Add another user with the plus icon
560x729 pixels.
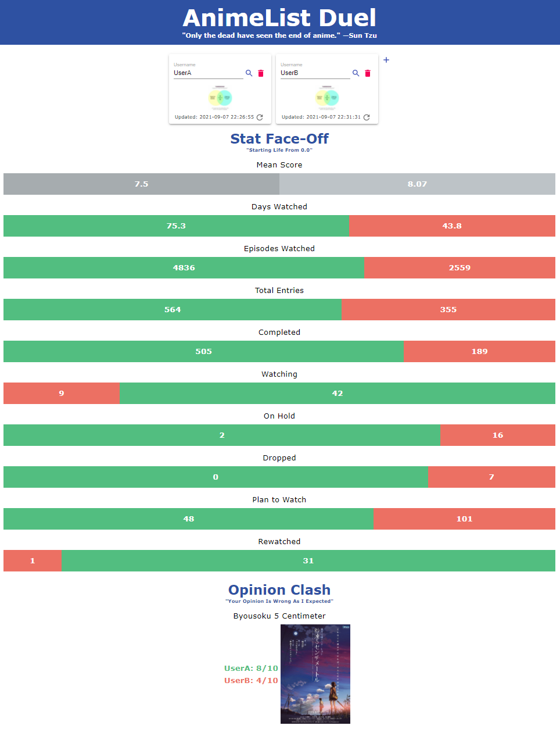point(386,60)
